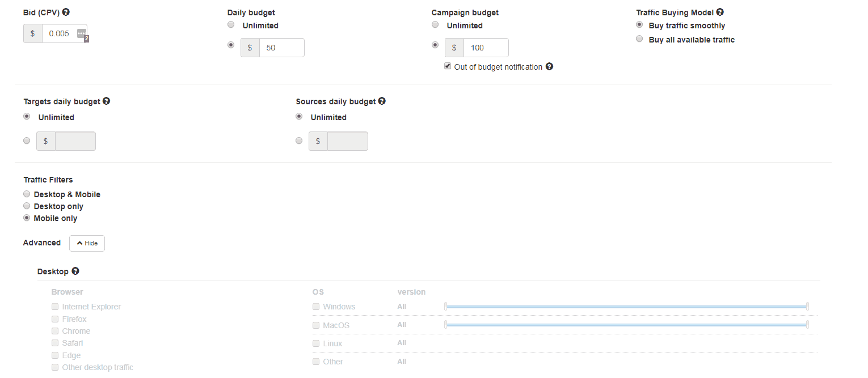Click the Traffic Filters heading text
The height and width of the screenshot is (378, 868).
[x=48, y=180]
